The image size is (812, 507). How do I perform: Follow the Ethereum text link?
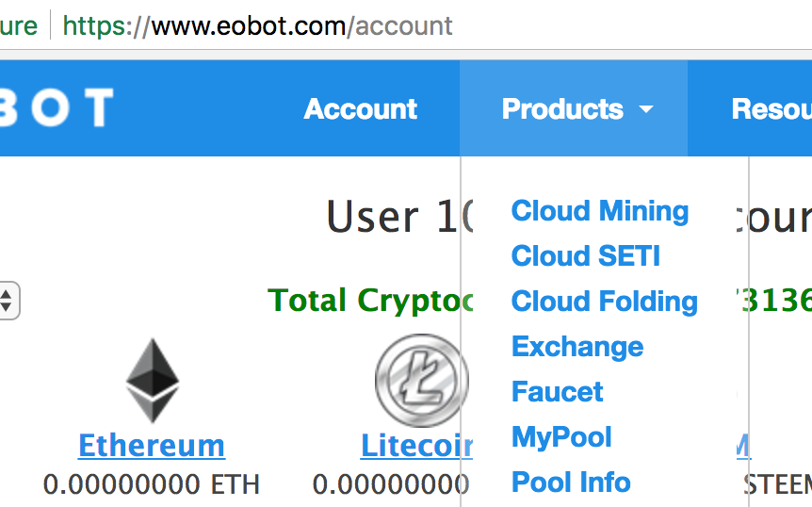(x=152, y=445)
